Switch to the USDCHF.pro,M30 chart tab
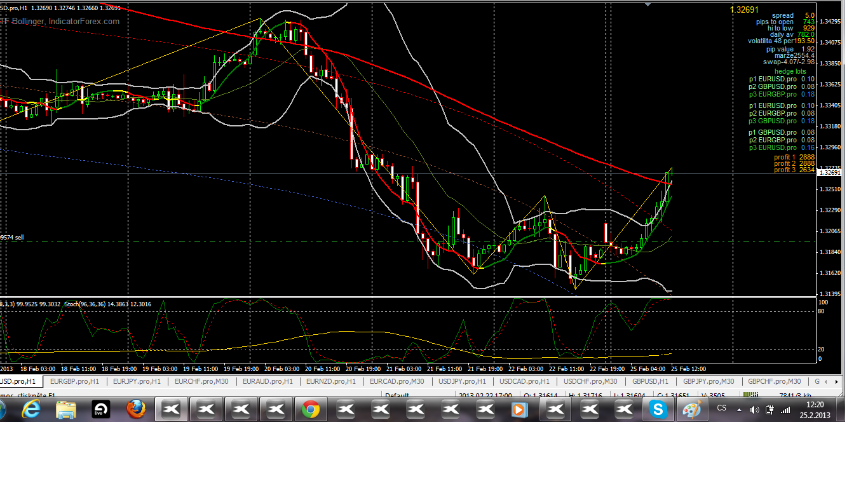This screenshot has height=488, width=868. [x=590, y=381]
